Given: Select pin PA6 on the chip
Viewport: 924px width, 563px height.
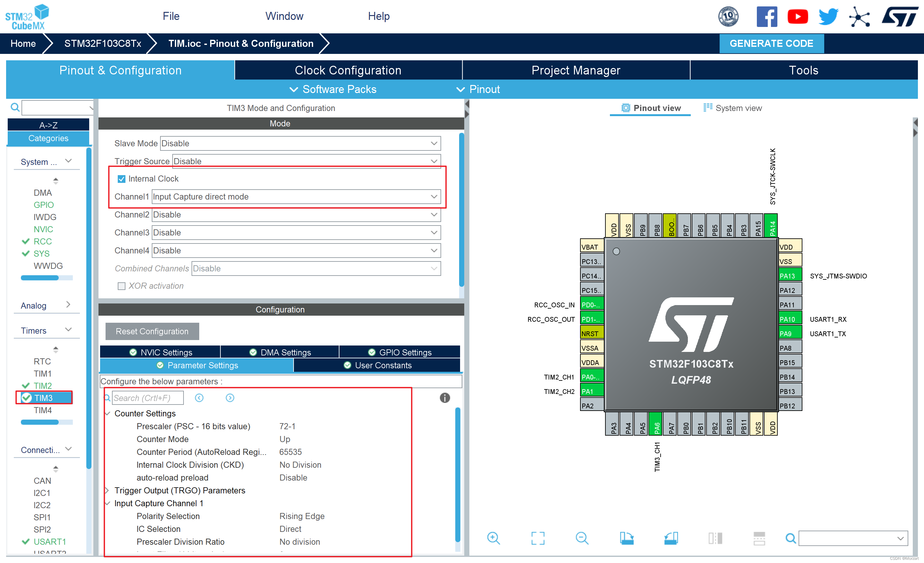Looking at the screenshot, I should coord(656,424).
